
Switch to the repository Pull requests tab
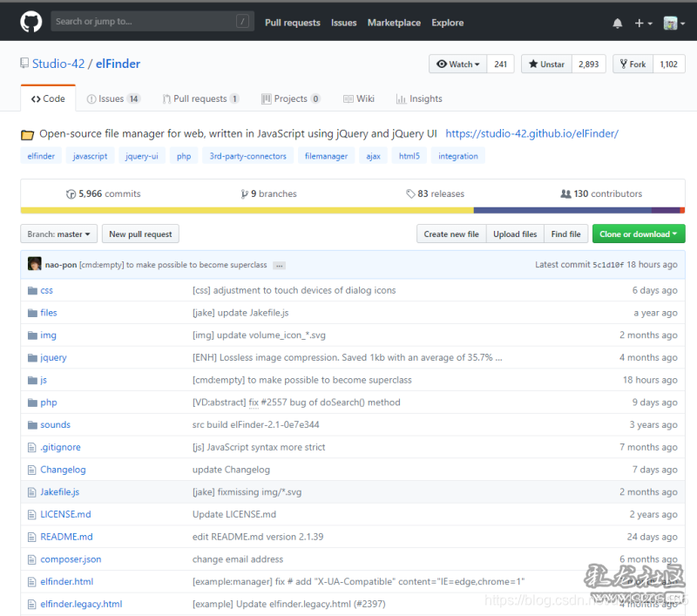coord(201,98)
